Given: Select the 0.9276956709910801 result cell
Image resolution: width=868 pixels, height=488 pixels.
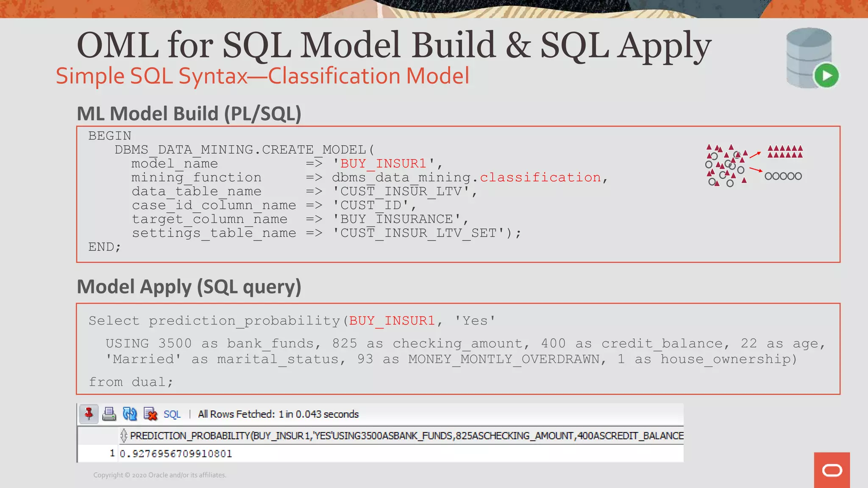Looking at the screenshot, I should click(x=175, y=454).
